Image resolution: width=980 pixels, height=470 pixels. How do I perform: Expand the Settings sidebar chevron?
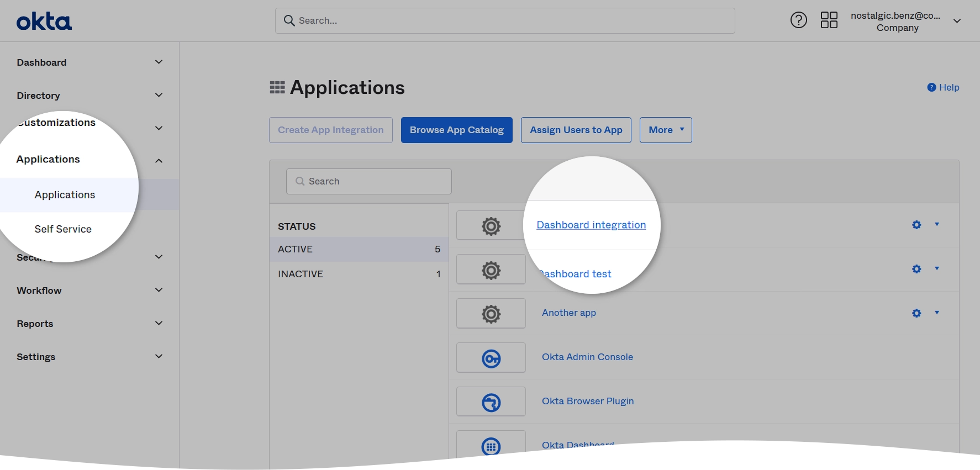pos(159,356)
